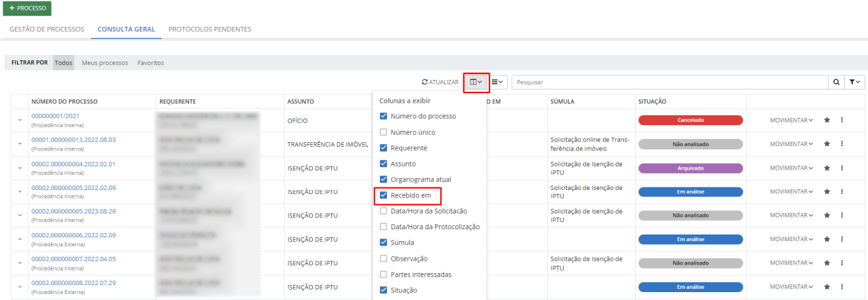
Task: Switch to the Protocolos Pendentes tab
Action: coord(210,29)
